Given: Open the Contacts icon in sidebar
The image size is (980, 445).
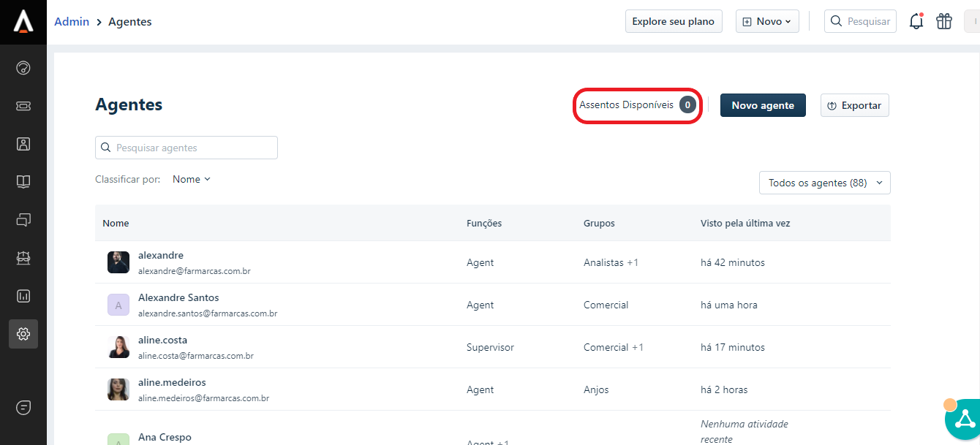Looking at the screenshot, I should 23,144.
